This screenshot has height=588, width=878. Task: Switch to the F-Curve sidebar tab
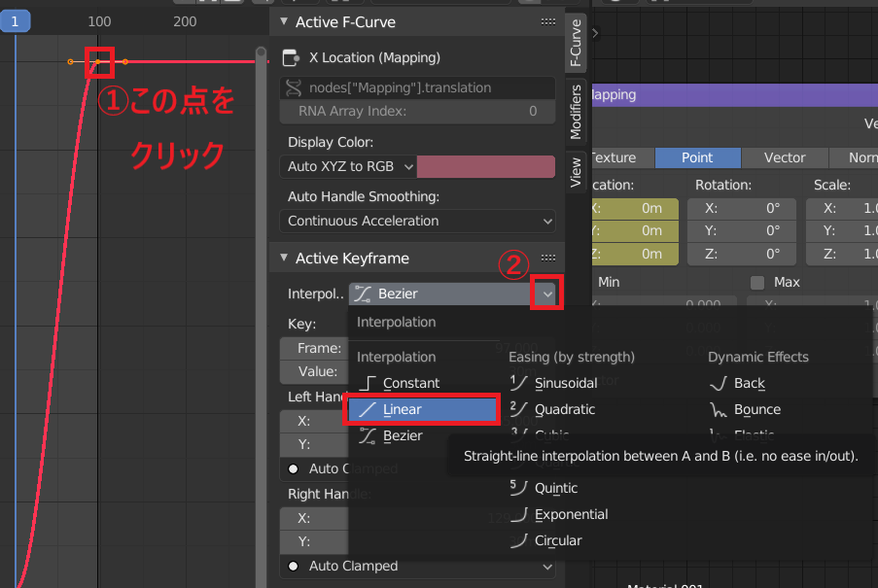tap(576, 43)
